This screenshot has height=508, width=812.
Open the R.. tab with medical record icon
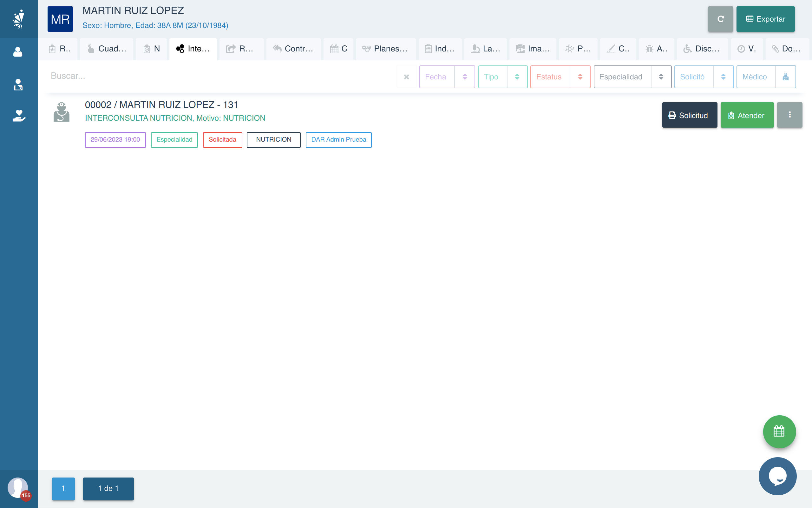point(59,49)
